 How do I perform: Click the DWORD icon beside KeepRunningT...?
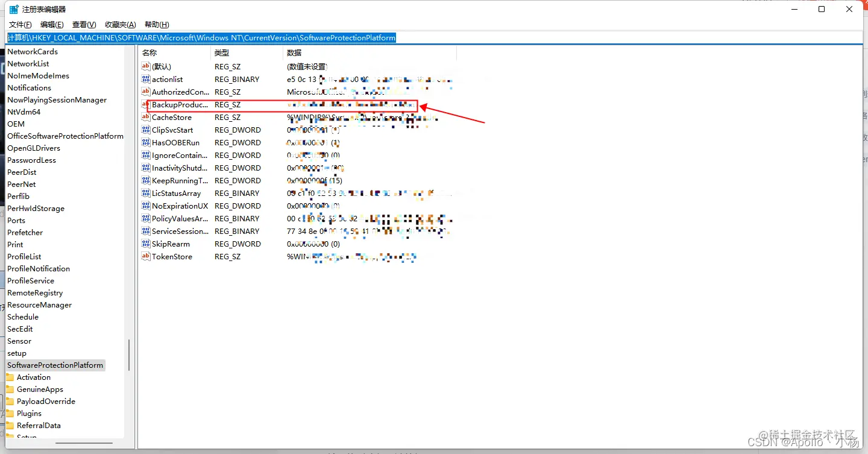pos(145,180)
